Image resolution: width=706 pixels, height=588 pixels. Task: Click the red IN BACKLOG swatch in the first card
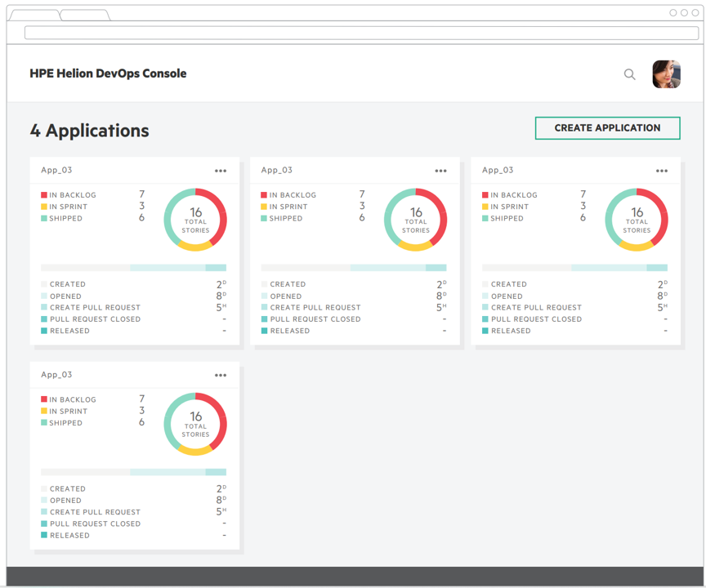(x=43, y=195)
